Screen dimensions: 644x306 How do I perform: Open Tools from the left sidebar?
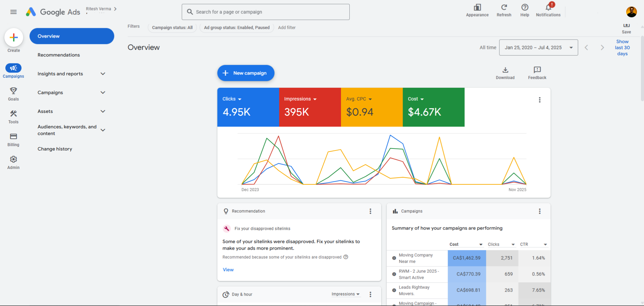(x=13, y=117)
